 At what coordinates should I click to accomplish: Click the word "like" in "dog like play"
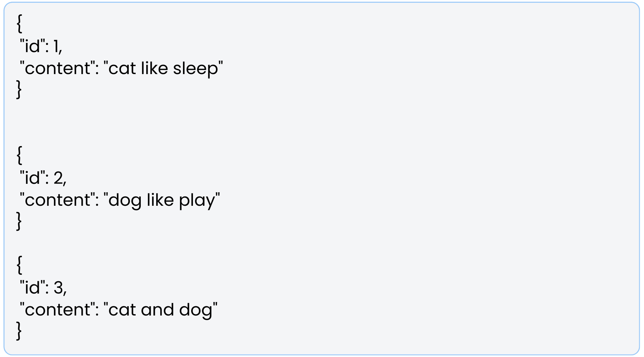(x=160, y=200)
